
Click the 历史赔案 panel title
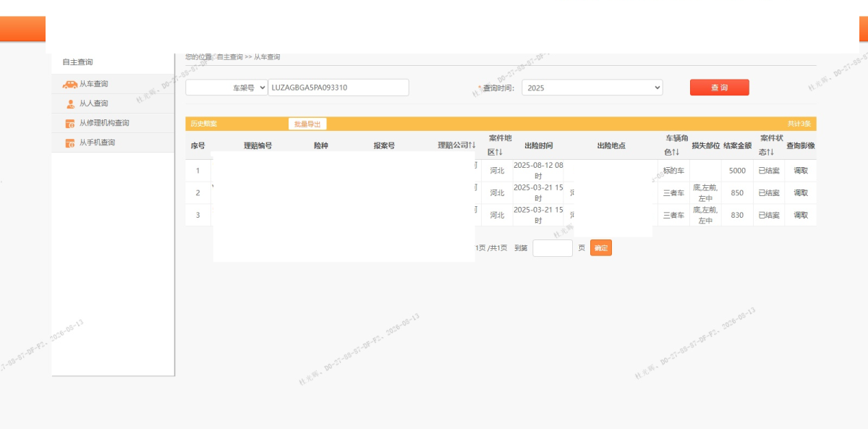pyautogui.click(x=203, y=124)
